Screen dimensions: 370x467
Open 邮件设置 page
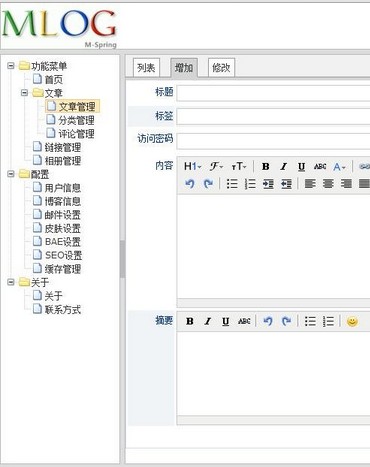[57, 215]
